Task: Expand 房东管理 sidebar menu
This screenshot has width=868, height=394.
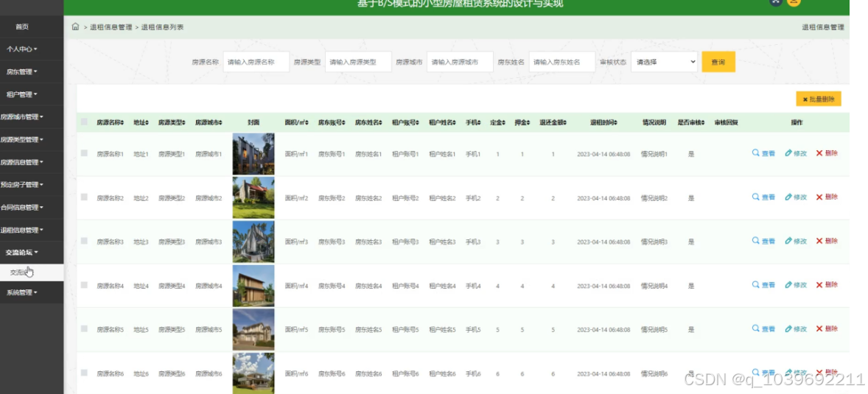Action: pos(22,71)
